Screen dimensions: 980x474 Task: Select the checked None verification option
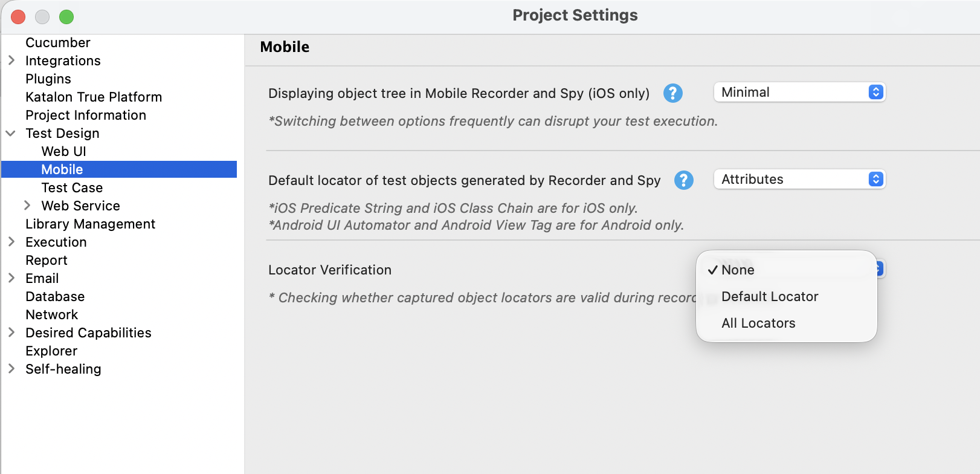click(x=737, y=270)
